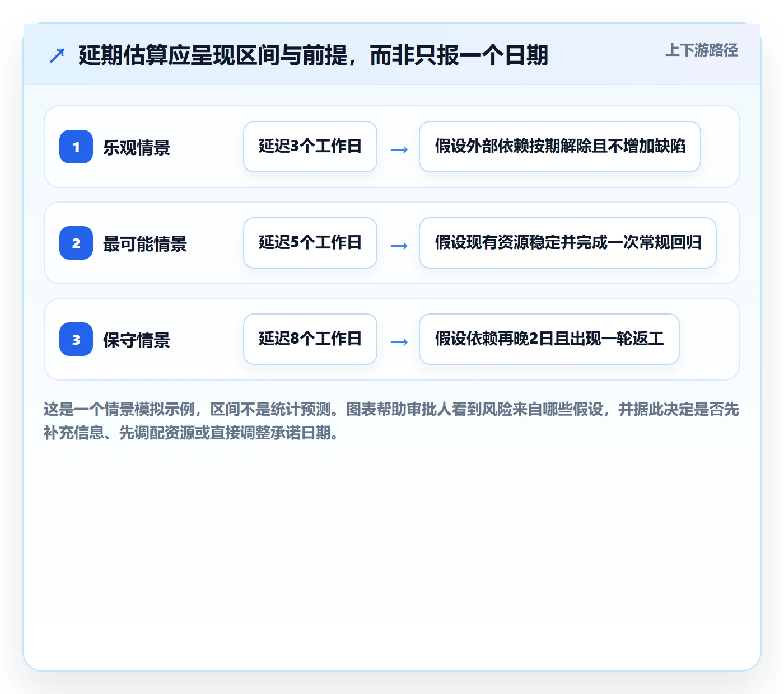Click the 上下游路径 label in the header
This screenshot has height=694, width=784.
(702, 50)
